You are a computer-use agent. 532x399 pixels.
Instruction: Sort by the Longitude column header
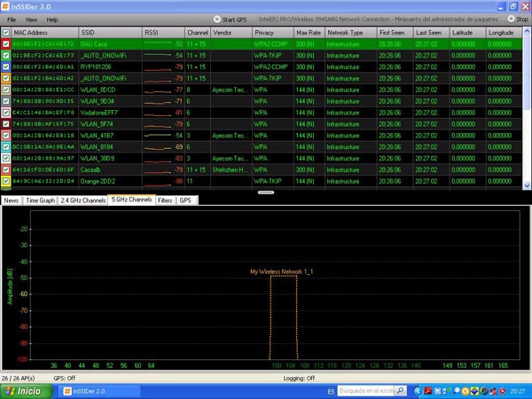505,33
